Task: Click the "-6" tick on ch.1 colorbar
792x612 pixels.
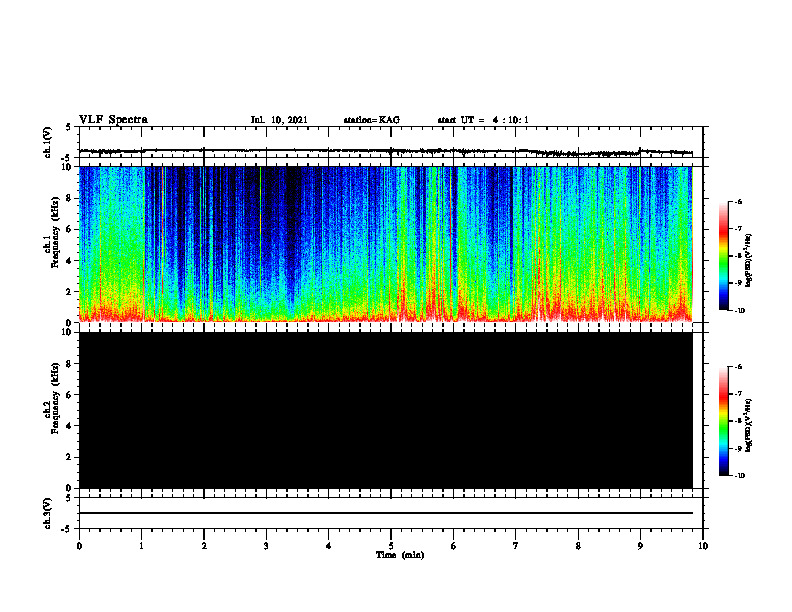Action: click(x=738, y=202)
